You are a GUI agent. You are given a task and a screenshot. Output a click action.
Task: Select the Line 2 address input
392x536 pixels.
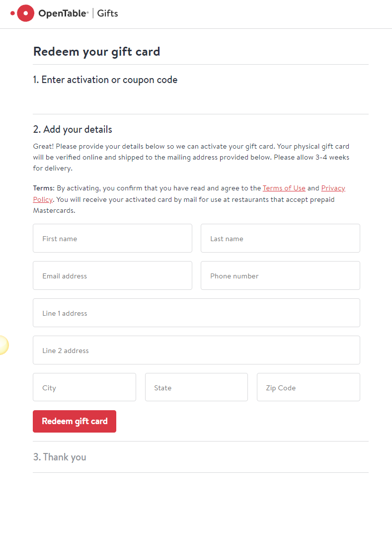(x=196, y=350)
